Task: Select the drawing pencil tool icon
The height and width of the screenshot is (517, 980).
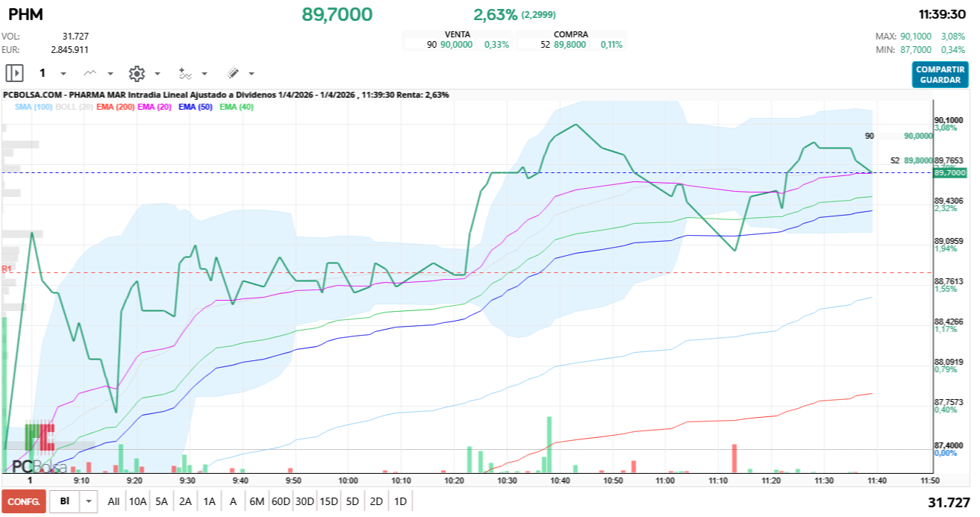Action: (x=232, y=73)
